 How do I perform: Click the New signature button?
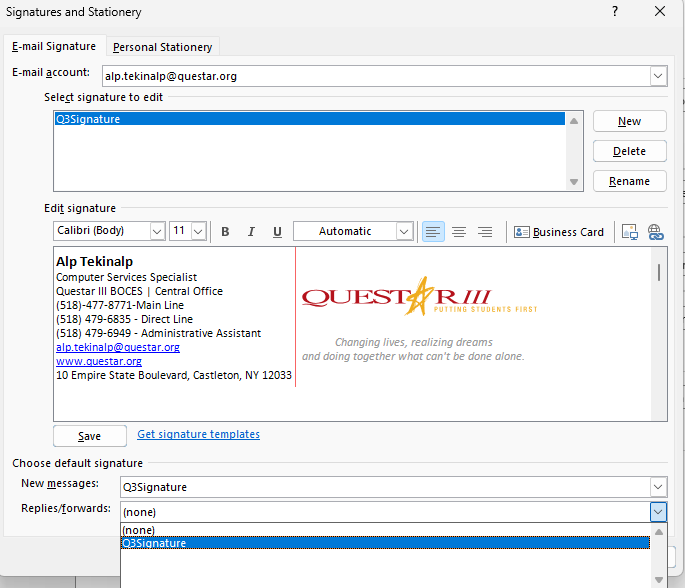pyautogui.click(x=630, y=121)
